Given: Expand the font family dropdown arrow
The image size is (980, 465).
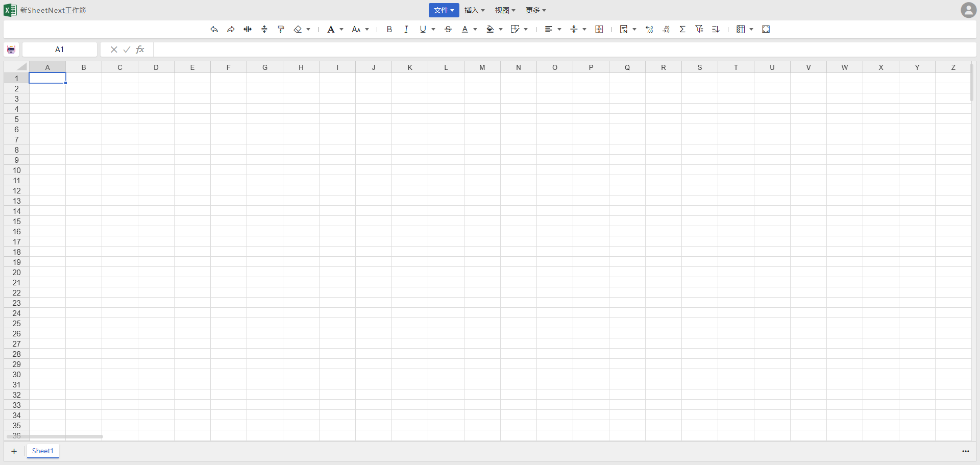Looking at the screenshot, I should point(341,30).
